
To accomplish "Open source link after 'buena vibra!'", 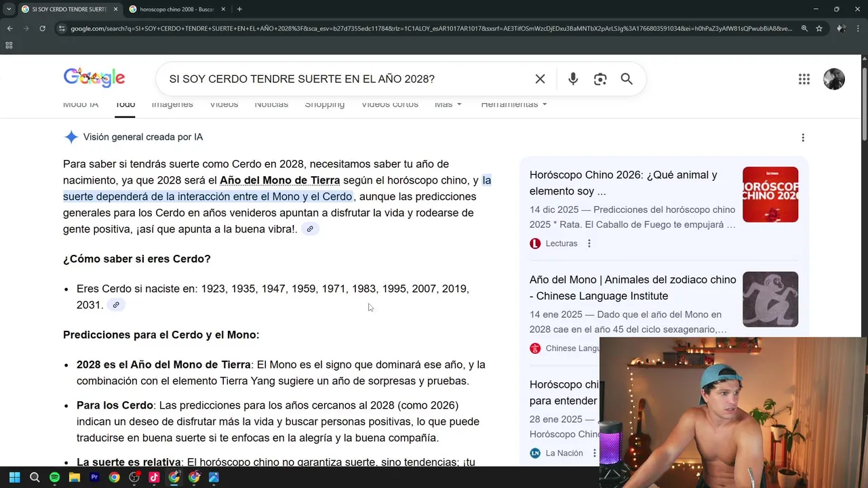I will tap(310, 229).
